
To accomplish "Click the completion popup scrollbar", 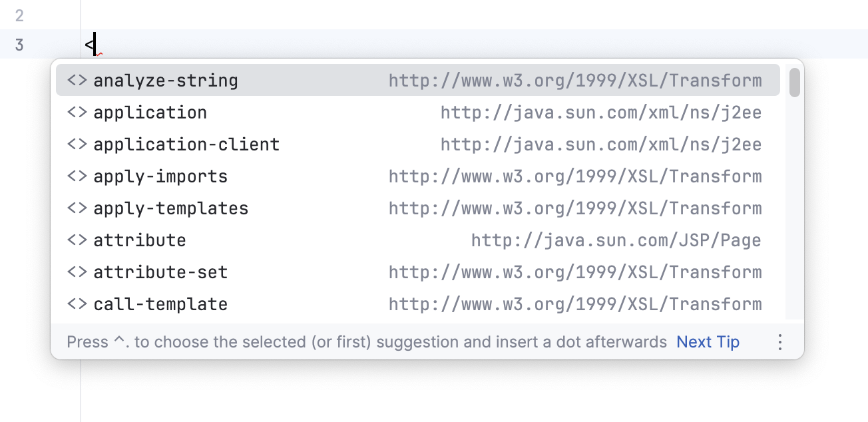I will (x=796, y=83).
